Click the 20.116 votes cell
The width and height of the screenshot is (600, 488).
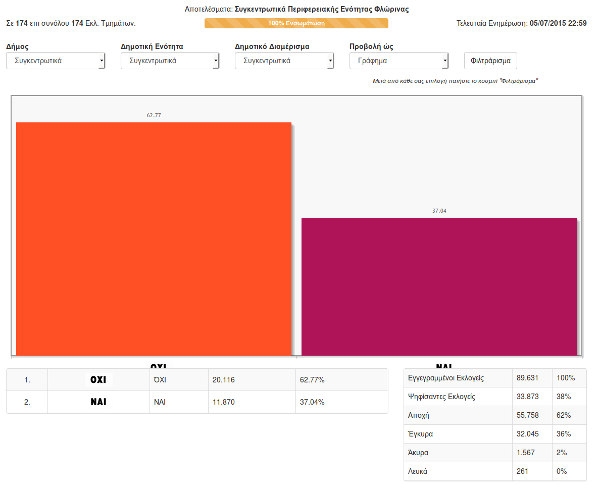pyautogui.click(x=222, y=380)
